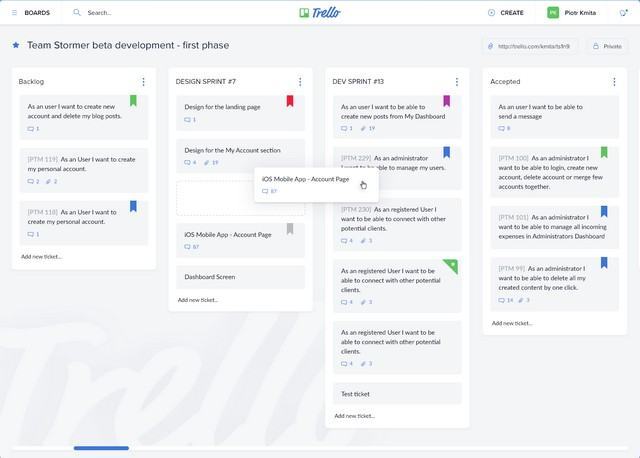The image size is (640, 458).
Task: Click the red bookmark on the landing page card
Action: (290, 101)
